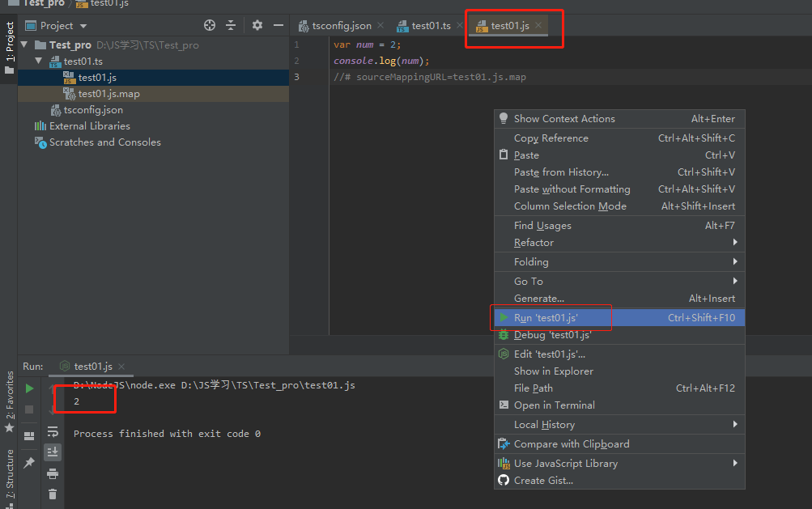Viewport: 812px width, 509px height.
Task: Choose Paste from History...
Action: click(x=619, y=172)
